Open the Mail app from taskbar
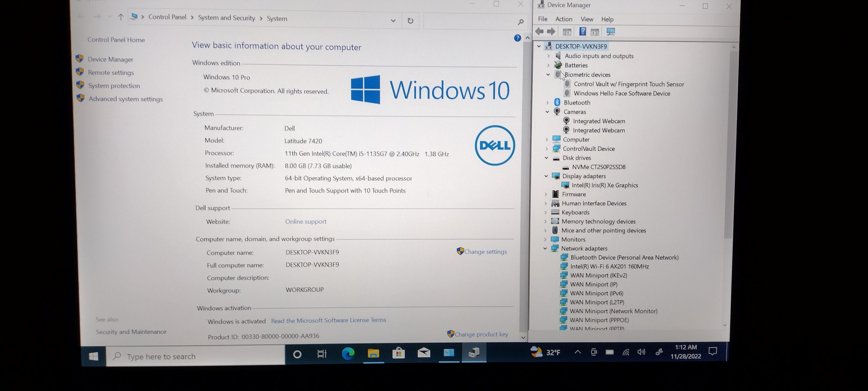Screen dimensions: 868x391 tap(423, 353)
